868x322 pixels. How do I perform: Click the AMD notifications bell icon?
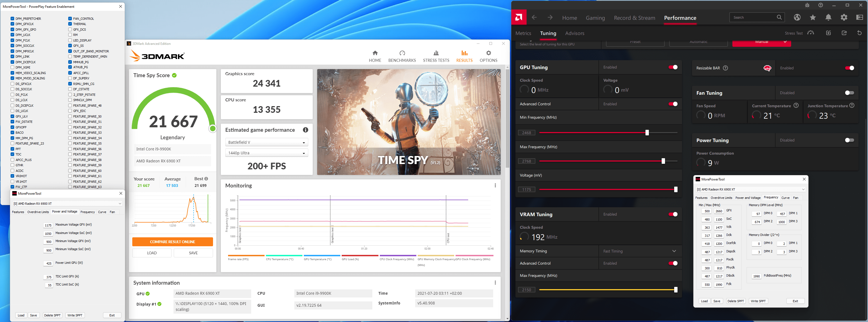pyautogui.click(x=828, y=18)
